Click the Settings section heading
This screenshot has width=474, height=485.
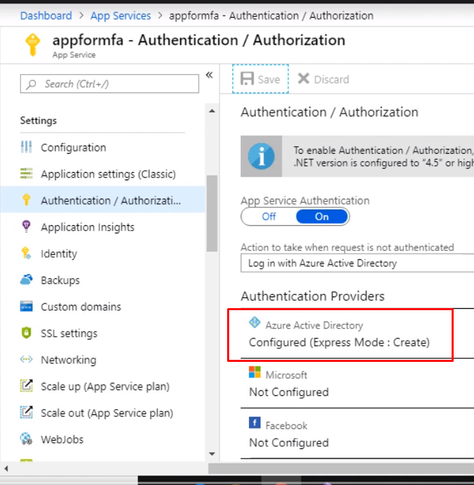click(x=38, y=121)
